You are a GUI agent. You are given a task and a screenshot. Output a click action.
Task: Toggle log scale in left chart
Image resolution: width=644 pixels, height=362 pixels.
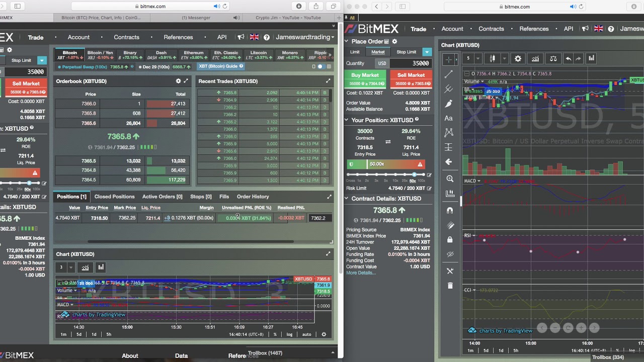[x=290, y=334]
